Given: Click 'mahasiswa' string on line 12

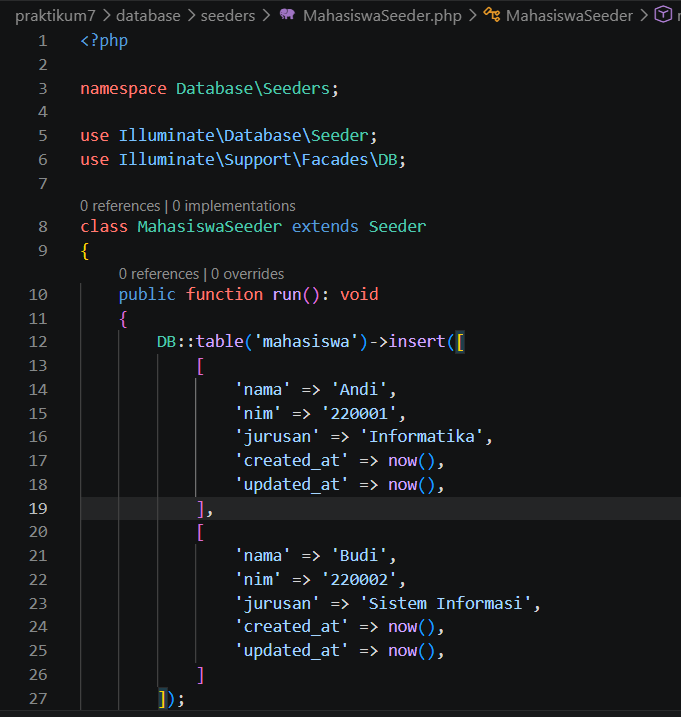Looking at the screenshot, I should (x=306, y=342).
